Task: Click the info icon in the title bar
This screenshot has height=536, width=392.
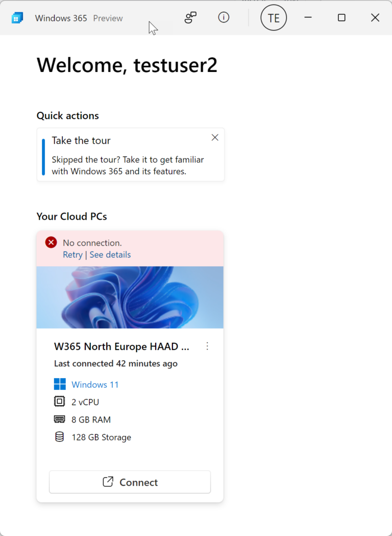Action: pos(224,17)
